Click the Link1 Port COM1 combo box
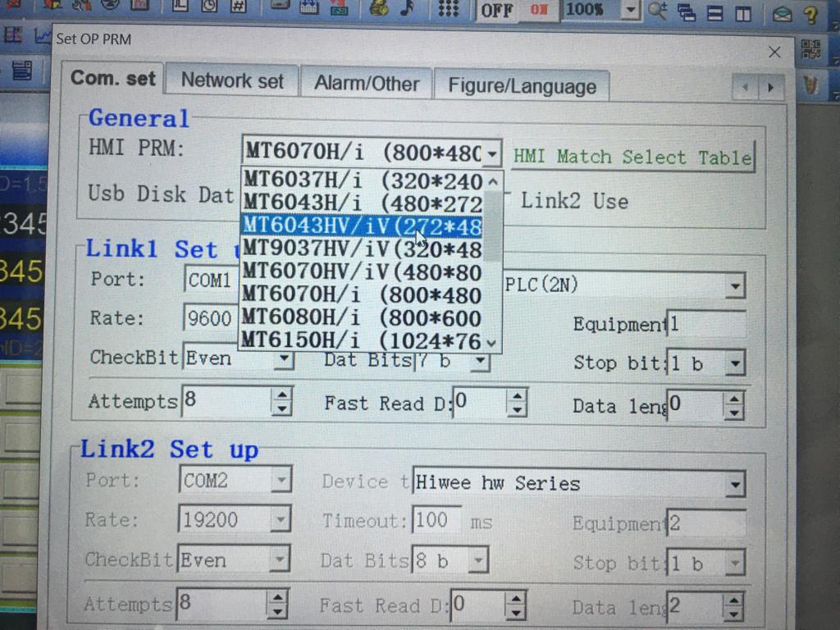The image size is (840, 630). pos(211,280)
